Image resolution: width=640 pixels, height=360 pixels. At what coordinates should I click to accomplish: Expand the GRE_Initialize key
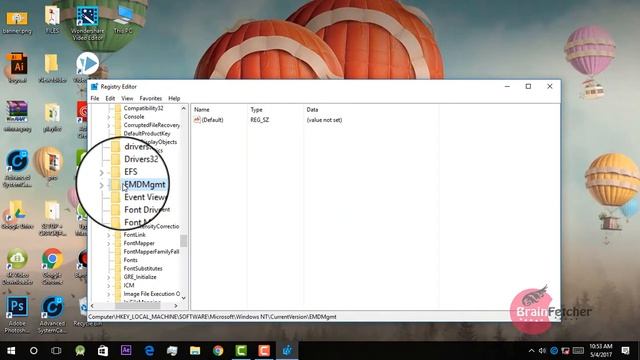click(x=109, y=277)
